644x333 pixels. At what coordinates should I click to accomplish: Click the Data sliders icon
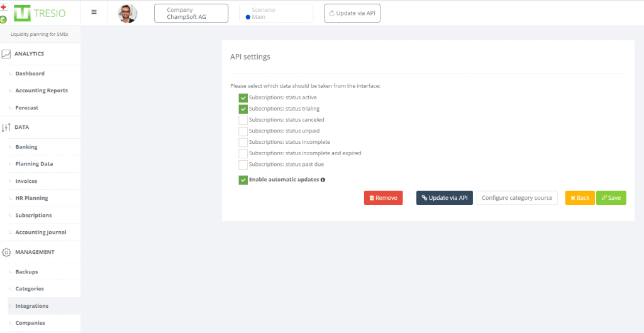pos(6,128)
